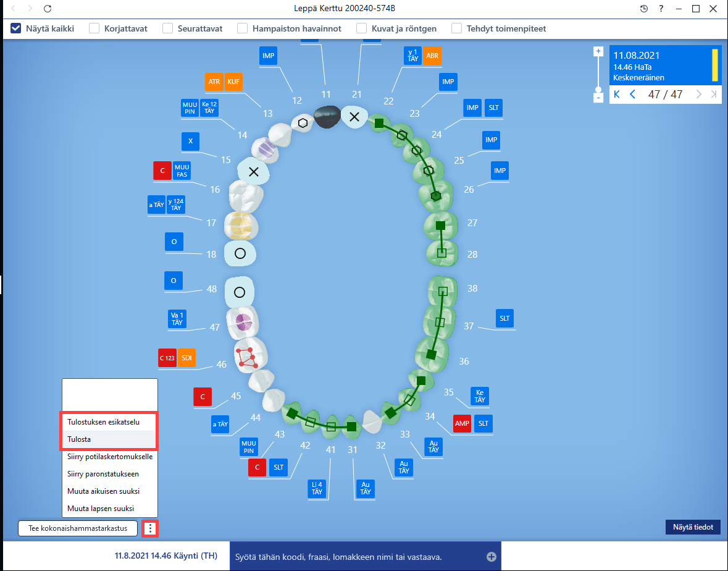The height and width of the screenshot is (571, 728).
Task: Click the KUF tag on tooth 13
Action: point(233,82)
